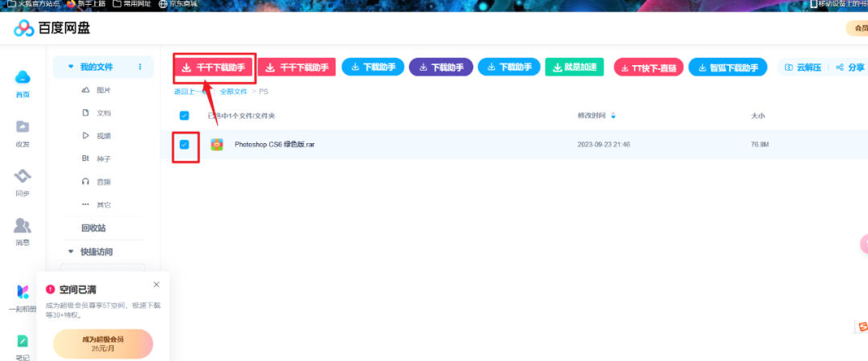This screenshot has width=868, height=361.
Task: Select the 其它 others category
Action: [96, 204]
